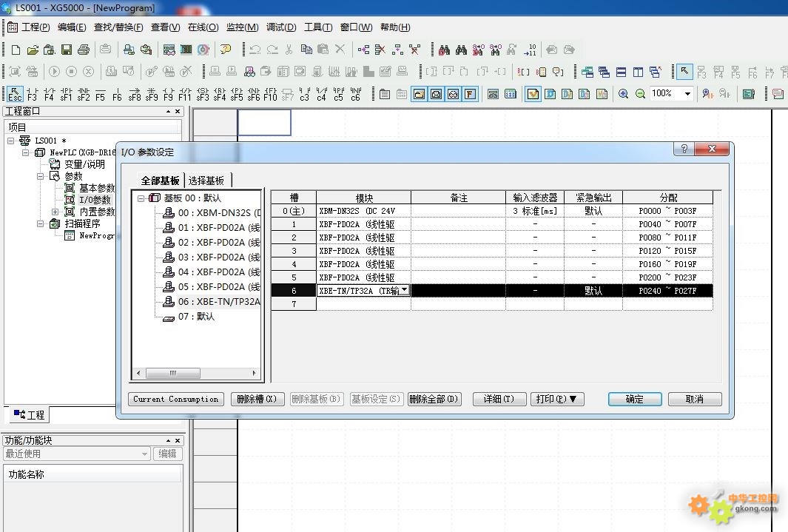The image size is (788, 532).
Task: Collapse the 基板 00 : 默认 node
Action: pyautogui.click(x=141, y=198)
